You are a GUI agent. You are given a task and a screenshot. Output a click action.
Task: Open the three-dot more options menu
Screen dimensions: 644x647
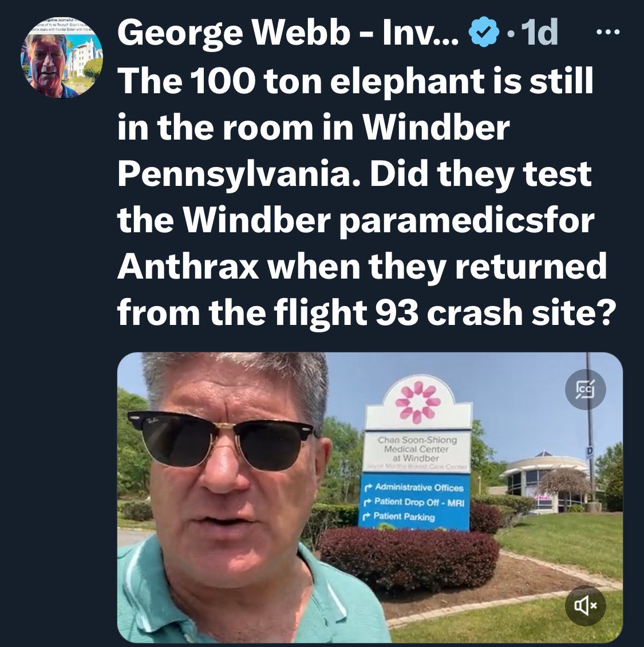[608, 32]
